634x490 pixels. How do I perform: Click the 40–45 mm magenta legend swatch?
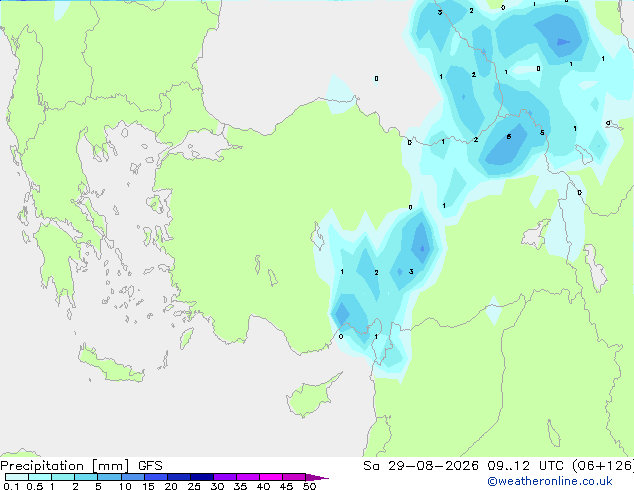[271, 477]
